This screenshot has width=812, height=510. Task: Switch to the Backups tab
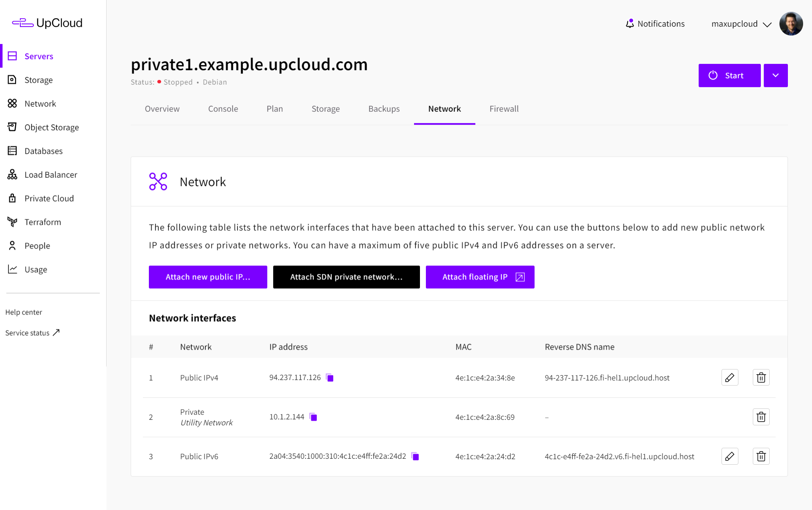pyautogui.click(x=384, y=109)
